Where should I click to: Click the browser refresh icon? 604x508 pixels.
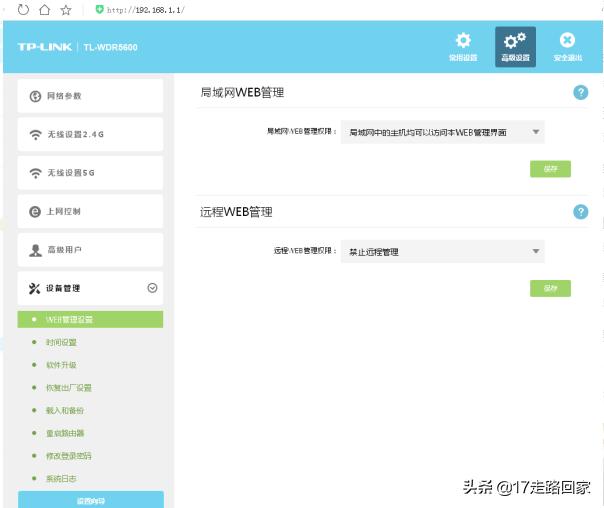tap(23, 9)
